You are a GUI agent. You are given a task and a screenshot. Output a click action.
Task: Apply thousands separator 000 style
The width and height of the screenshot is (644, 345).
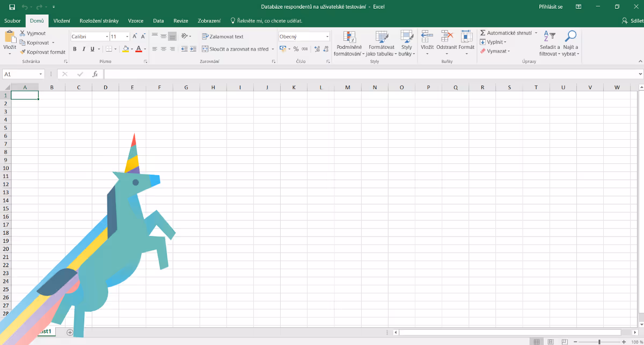pyautogui.click(x=305, y=49)
